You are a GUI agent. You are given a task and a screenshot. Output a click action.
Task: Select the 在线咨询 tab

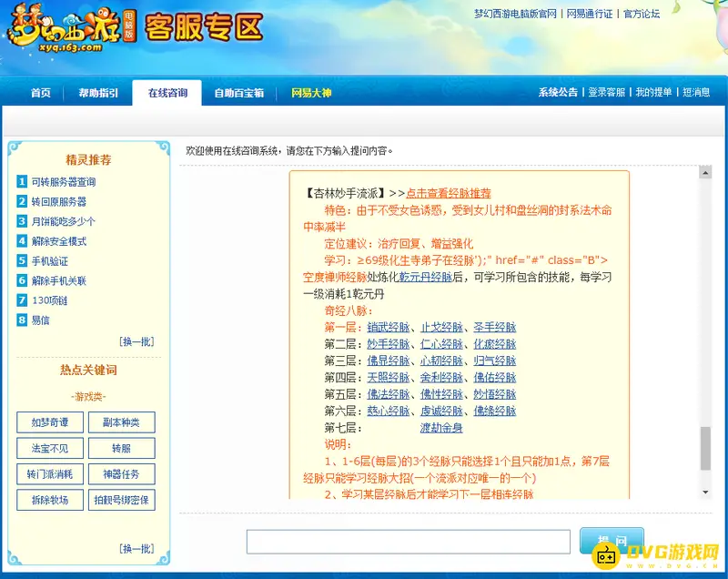(167, 93)
